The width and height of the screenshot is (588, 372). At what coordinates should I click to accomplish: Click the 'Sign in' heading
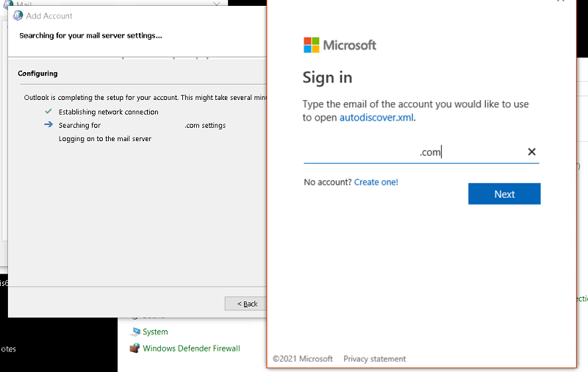(x=327, y=78)
